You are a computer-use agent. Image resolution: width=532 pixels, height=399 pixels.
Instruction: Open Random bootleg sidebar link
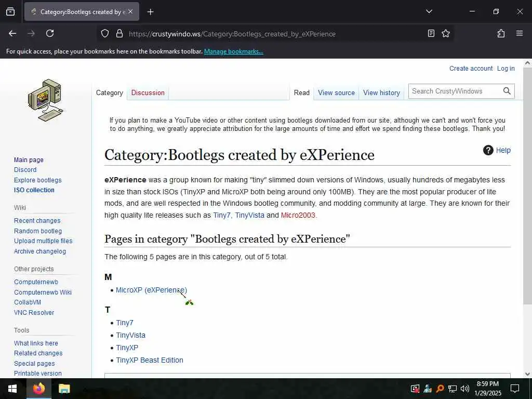click(37, 231)
